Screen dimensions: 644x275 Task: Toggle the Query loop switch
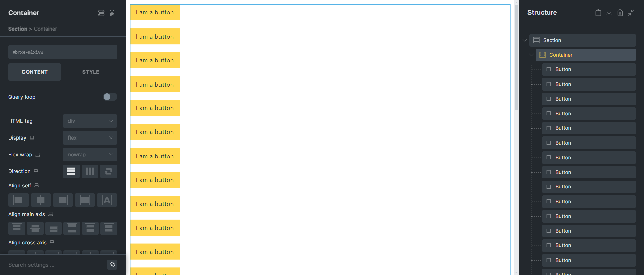[x=110, y=97]
